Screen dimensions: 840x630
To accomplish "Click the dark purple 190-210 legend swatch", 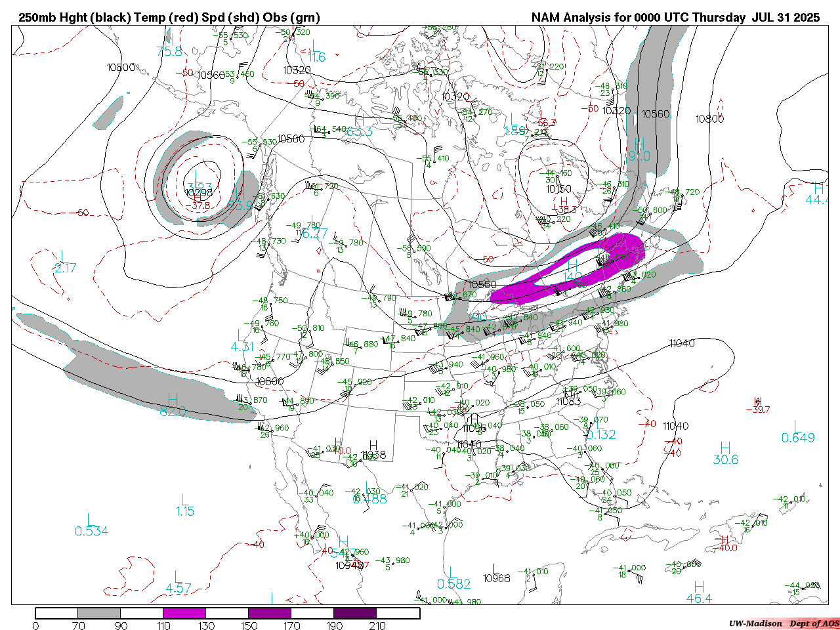I will [355, 613].
